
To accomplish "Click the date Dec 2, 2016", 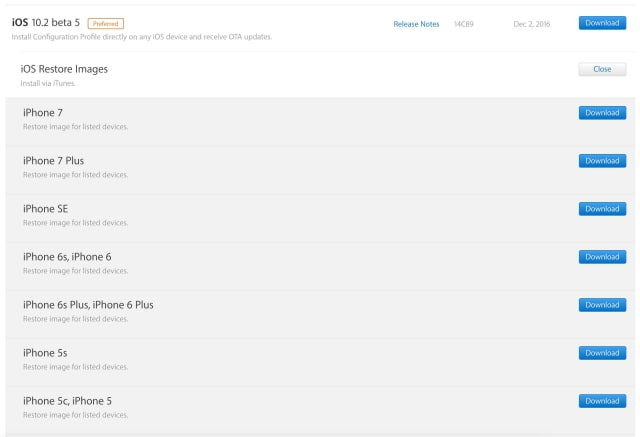I will (531, 24).
